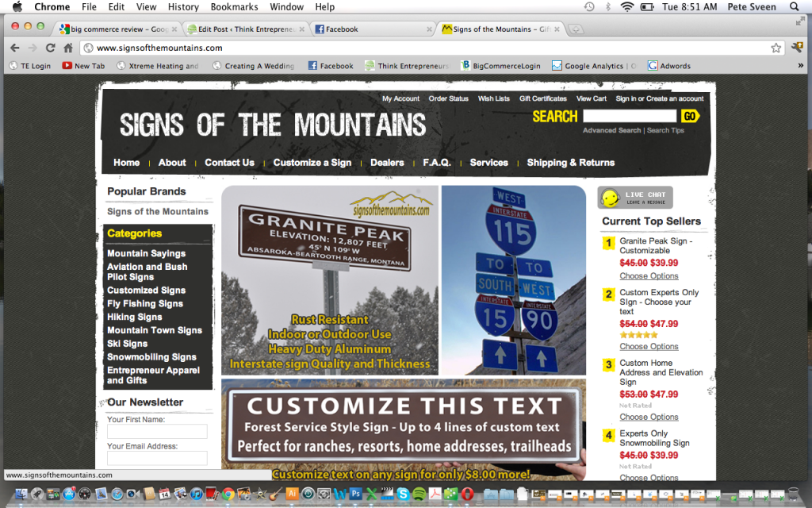
Task: Click the Interstate 115 sign image
Action: pos(514,280)
